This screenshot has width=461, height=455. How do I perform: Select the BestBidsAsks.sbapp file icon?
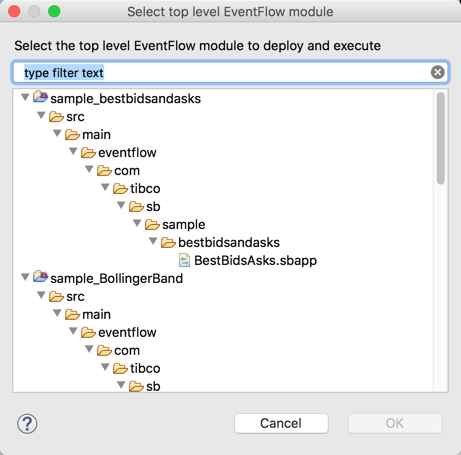tap(185, 260)
